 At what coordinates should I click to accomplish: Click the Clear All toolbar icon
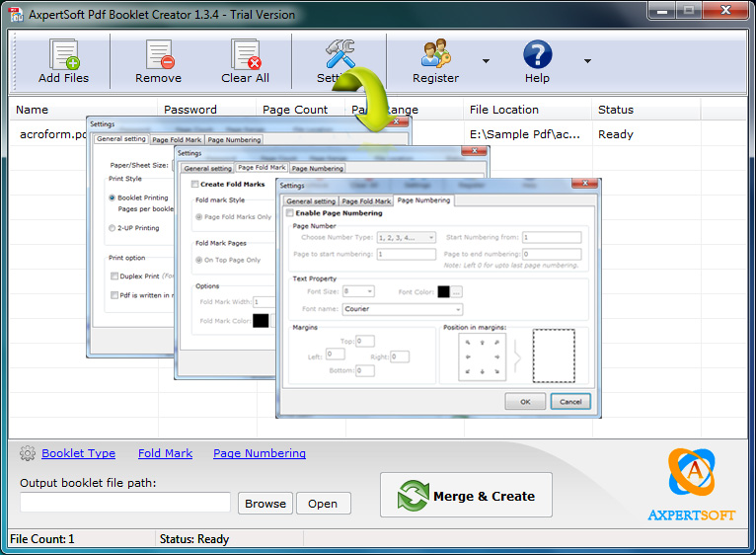[x=246, y=54]
